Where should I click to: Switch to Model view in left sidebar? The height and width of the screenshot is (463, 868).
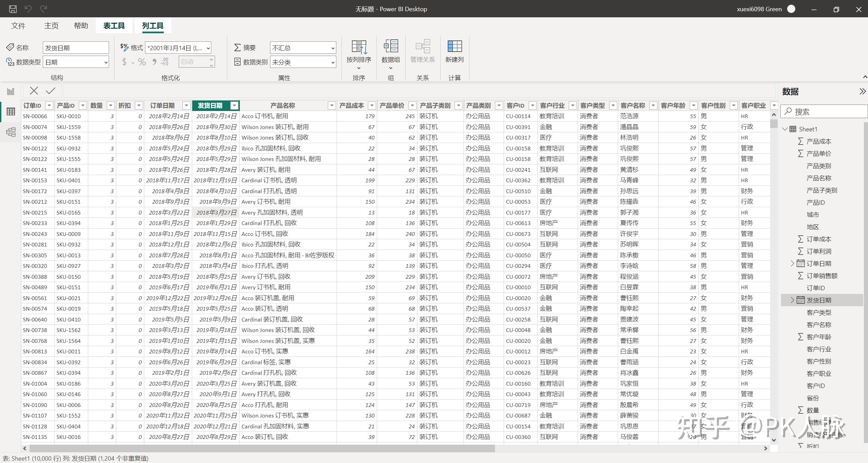coord(11,132)
